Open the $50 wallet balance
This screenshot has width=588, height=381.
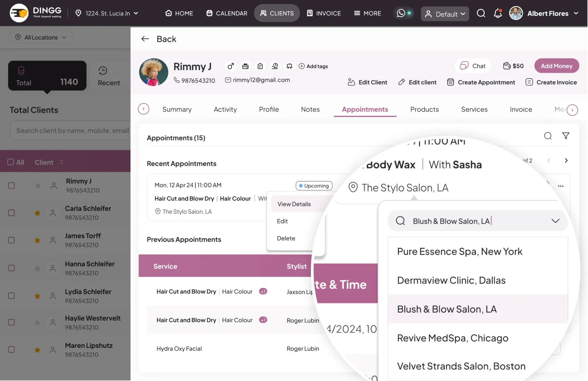[x=513, y=66]
